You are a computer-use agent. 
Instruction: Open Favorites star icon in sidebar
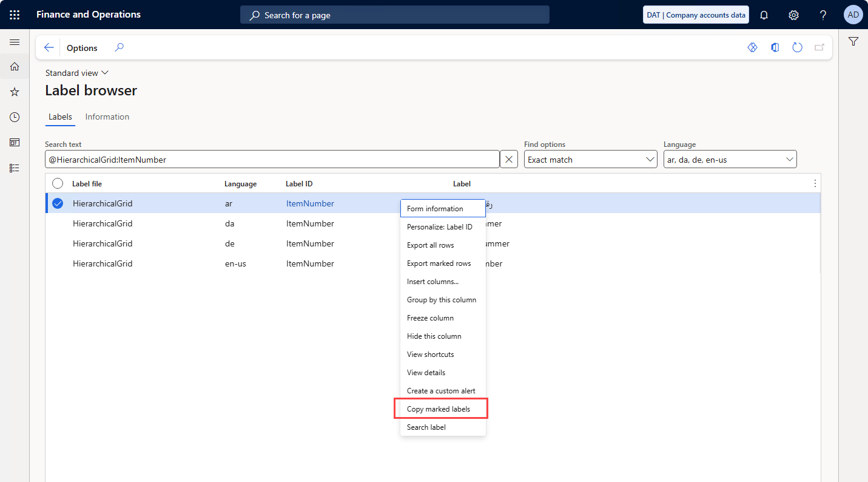coord(15,92)
